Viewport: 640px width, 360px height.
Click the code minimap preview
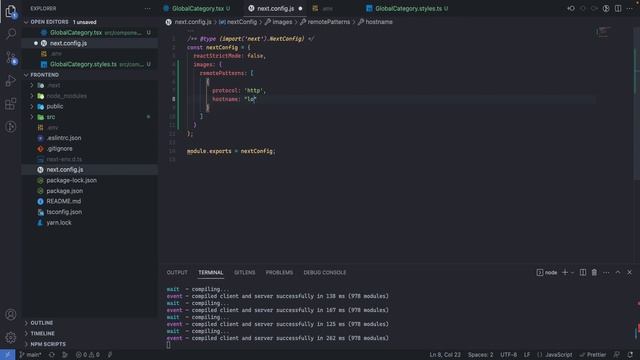[603, 32]
